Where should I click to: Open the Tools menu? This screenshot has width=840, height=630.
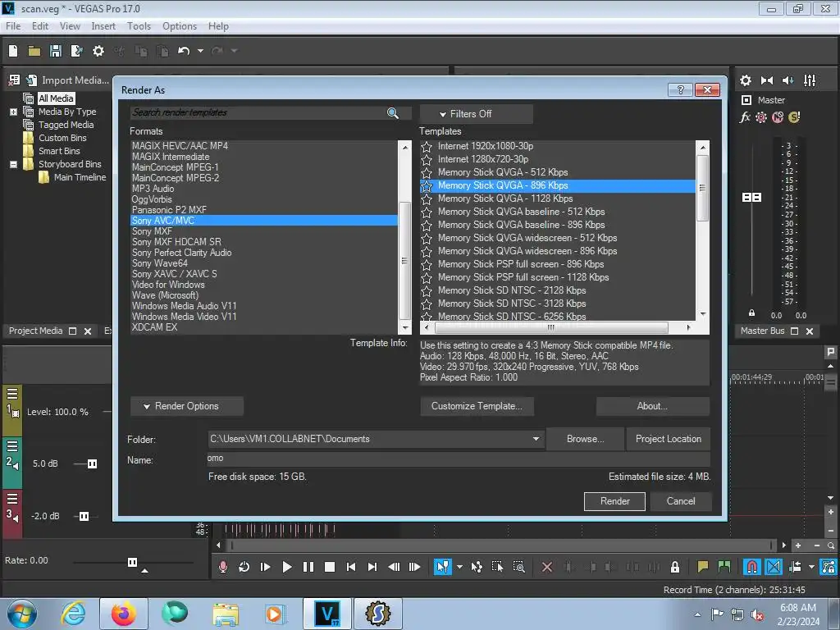pyautogui.click(x=138, y=25)
